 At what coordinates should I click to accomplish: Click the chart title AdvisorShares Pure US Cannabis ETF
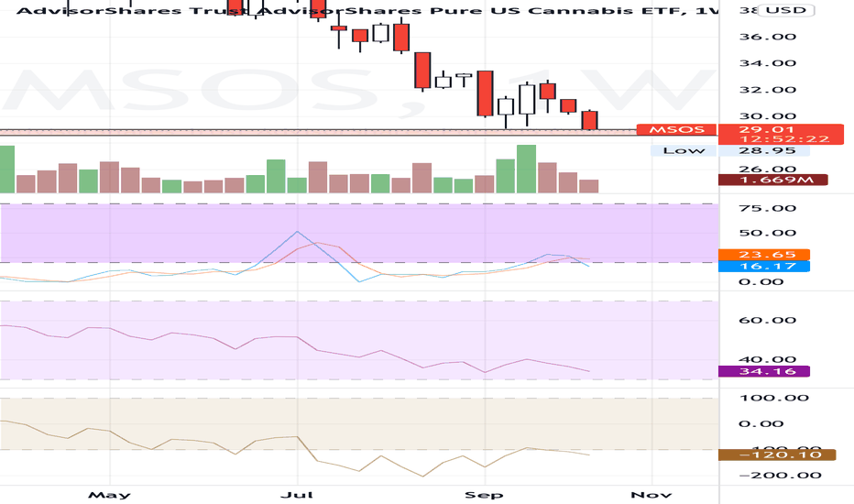point(367,10)
